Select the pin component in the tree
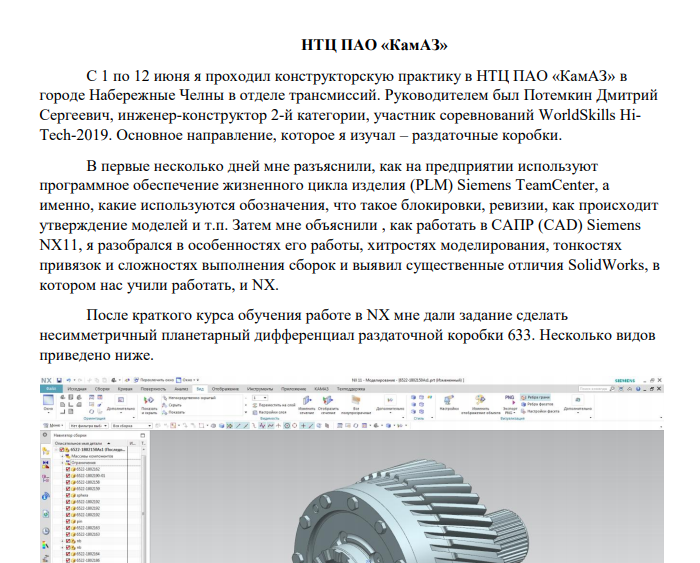 pyautogui.click(x=79, y=521)
